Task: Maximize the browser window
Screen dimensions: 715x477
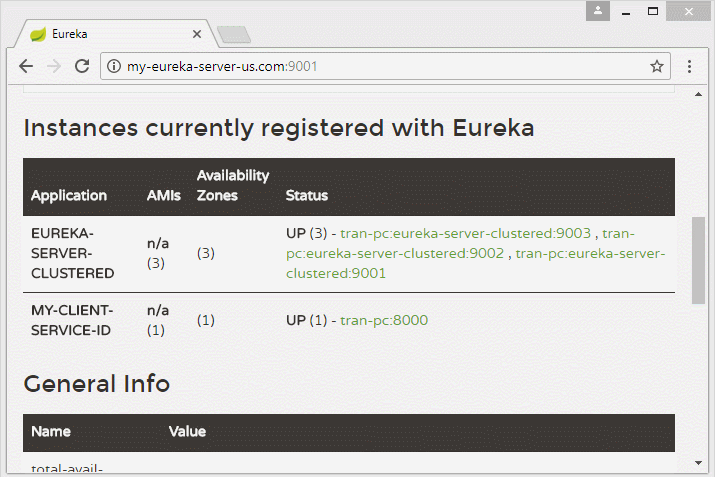Action: tap(653, 11)
